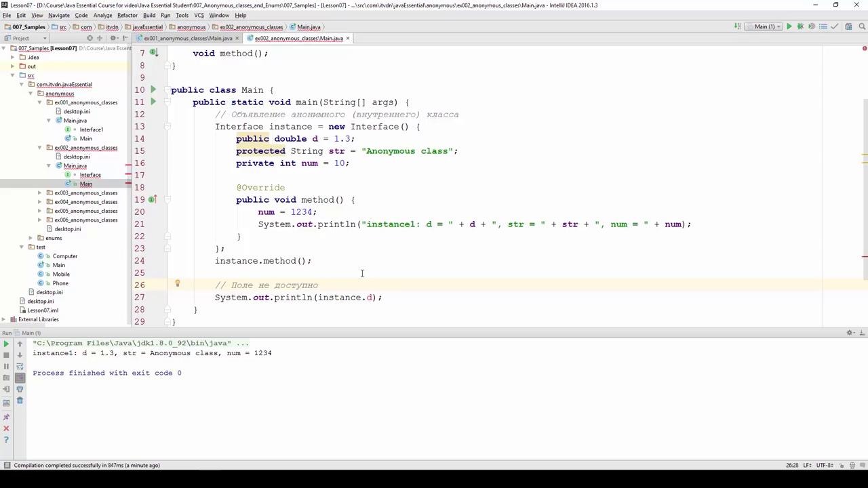Start debugging with the toolbar bug icon
Image resolution: width=868 pixels, height=488 pixels.
click(800, 26)
